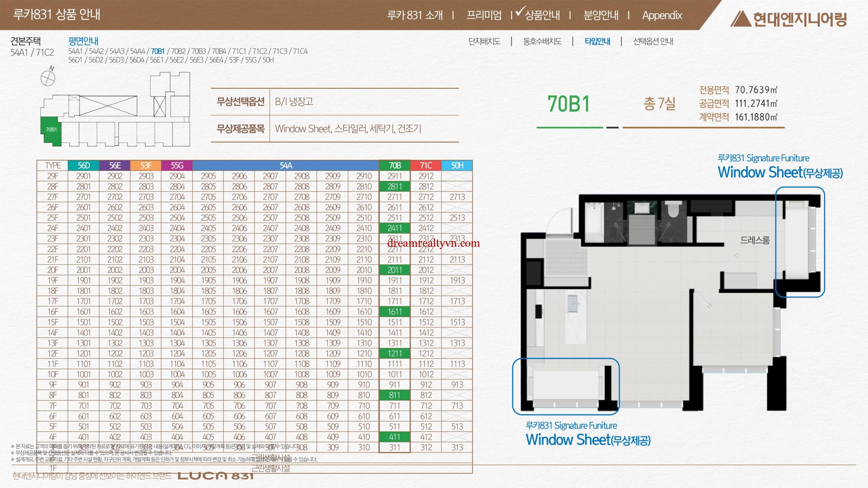
Task: Click highlighted unit 2811 cell
Action: tap(394, 187)
